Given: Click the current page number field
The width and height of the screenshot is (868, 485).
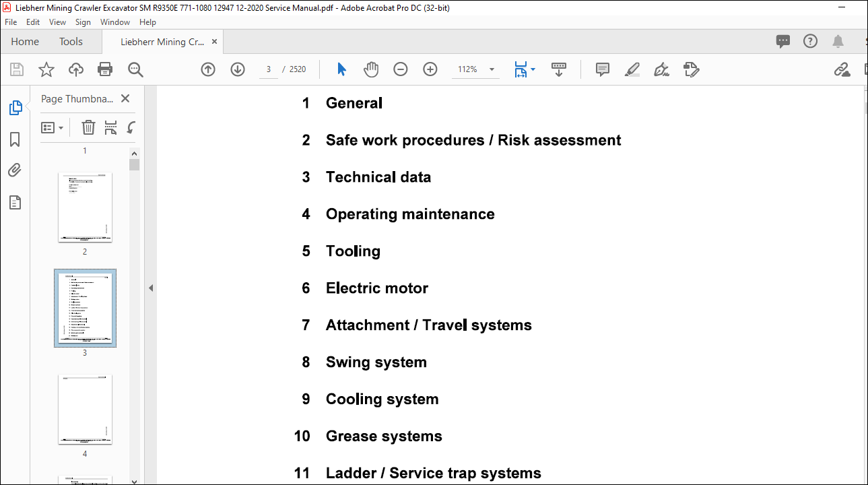Looking at the screenshot, I should [269, 69].
